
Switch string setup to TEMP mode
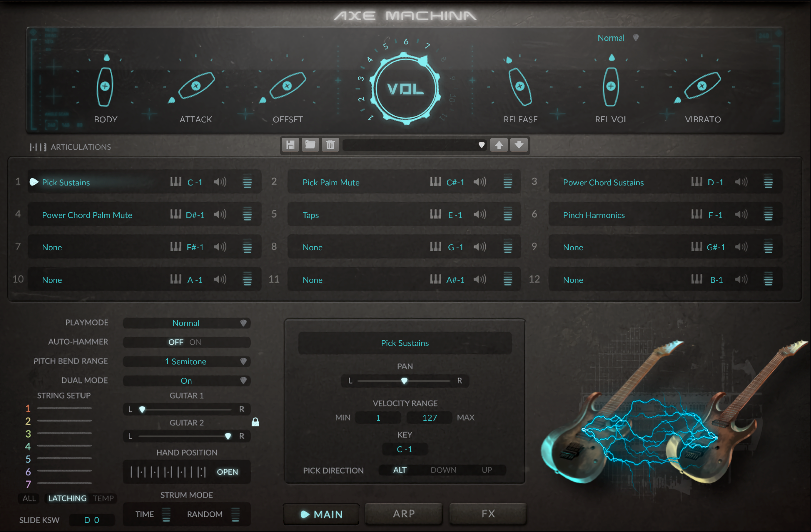coord(103,498)
